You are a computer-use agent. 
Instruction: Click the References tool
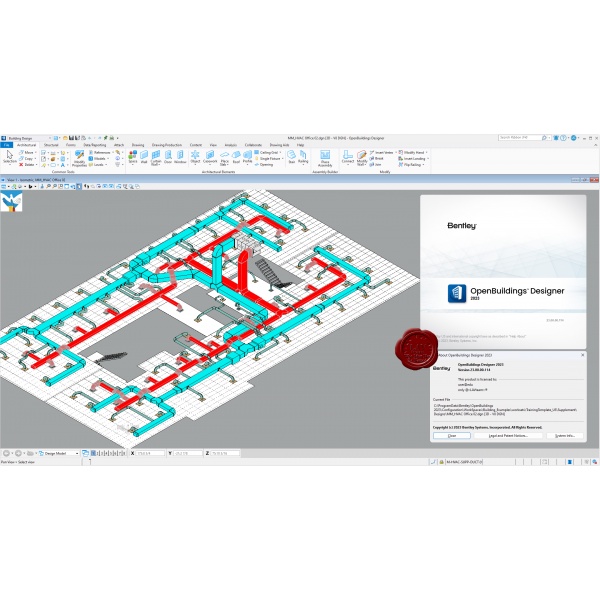(99, 152)
